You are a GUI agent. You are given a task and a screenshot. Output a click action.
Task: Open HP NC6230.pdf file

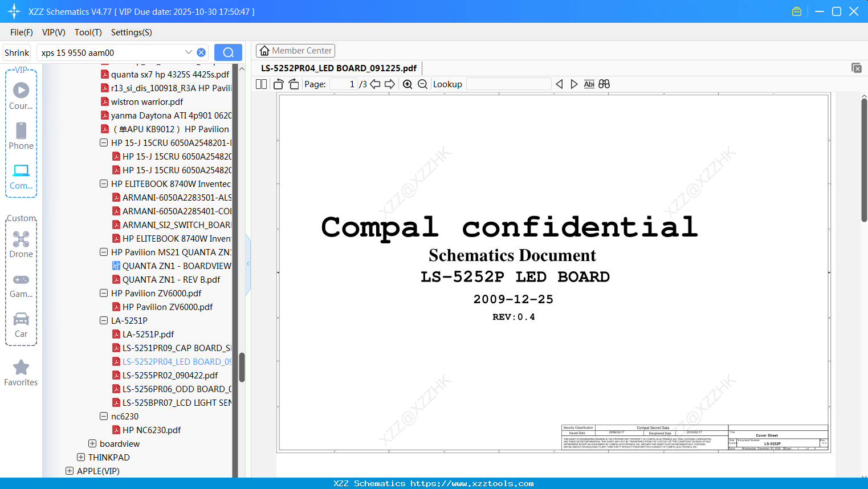[x=152, y=430]
